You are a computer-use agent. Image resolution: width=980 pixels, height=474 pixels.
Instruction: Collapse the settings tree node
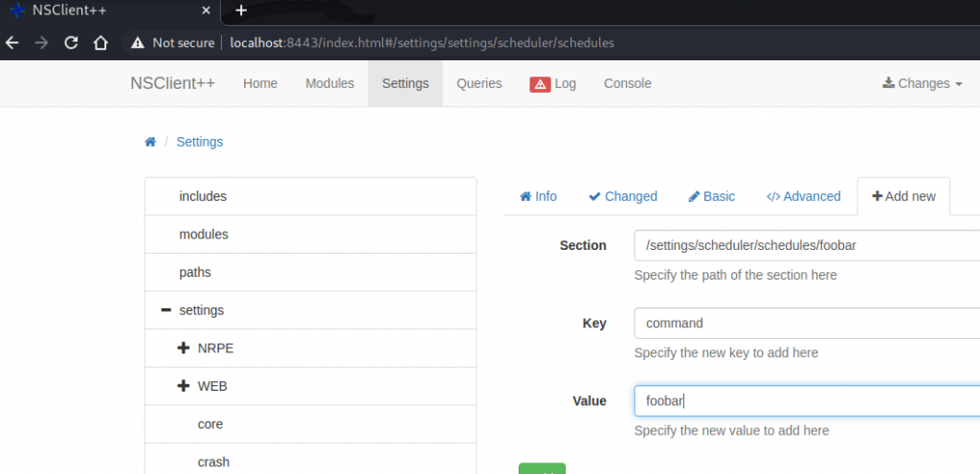[x=166, y=310]
